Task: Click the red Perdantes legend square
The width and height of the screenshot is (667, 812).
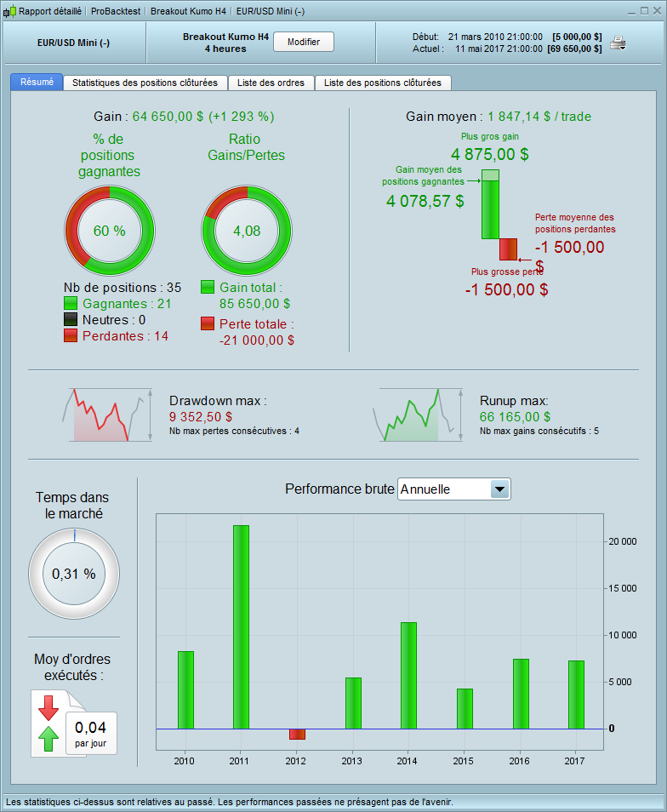Action: coord(71,335)
